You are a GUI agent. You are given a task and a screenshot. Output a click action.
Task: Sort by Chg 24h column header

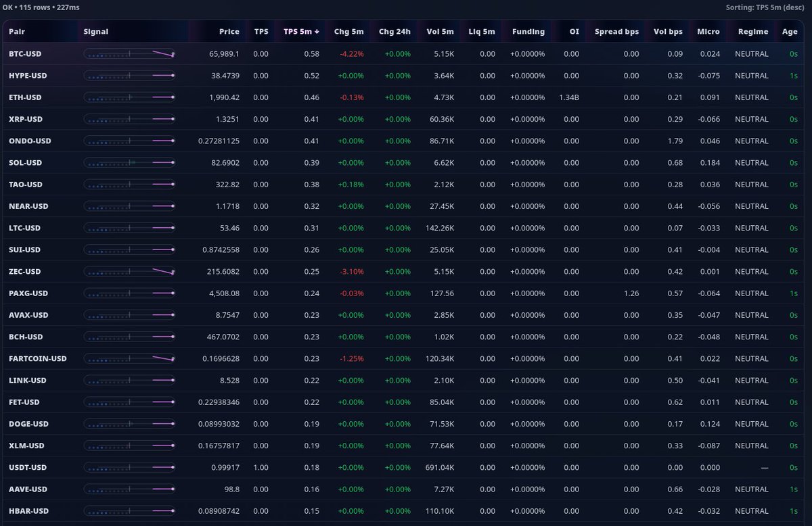394,32
